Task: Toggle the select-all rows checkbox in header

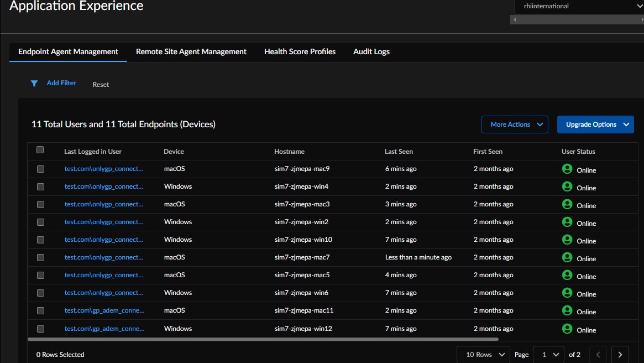Action: pyautogui.click(x=40, y=150)
